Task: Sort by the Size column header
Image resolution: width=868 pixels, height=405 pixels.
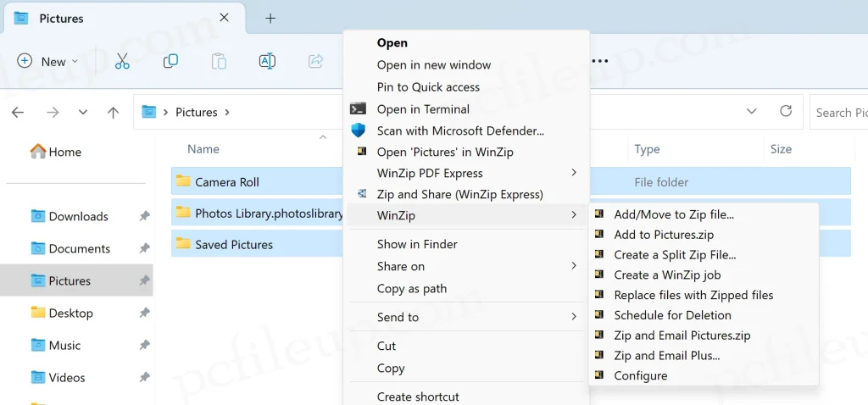Action: coord(781,149)
